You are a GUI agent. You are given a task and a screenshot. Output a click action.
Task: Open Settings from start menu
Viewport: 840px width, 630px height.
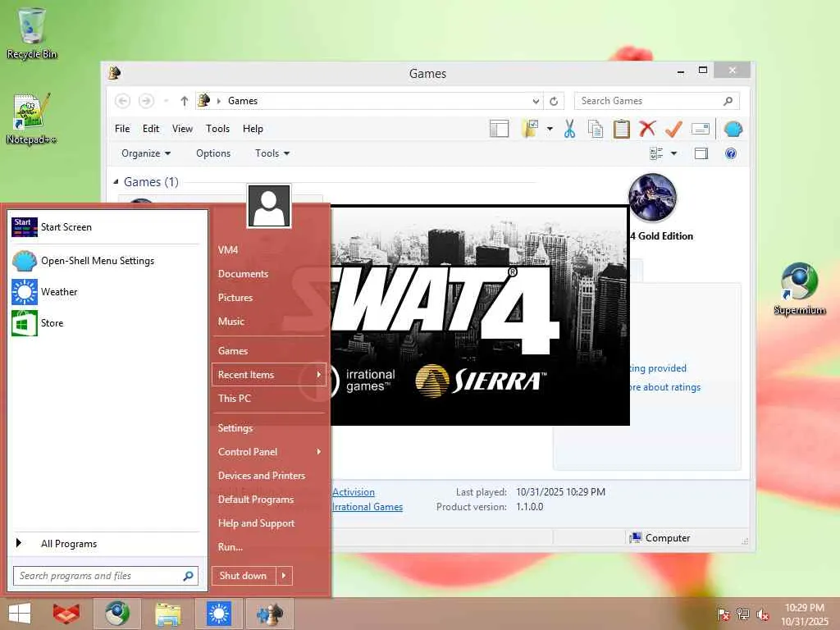coord(269,428)
